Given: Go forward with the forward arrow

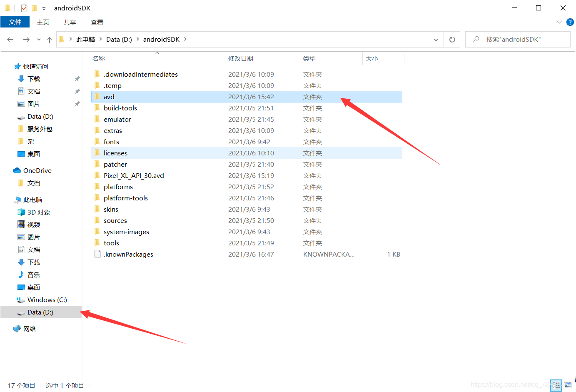Looking at the screenshot, I should 26,40.
